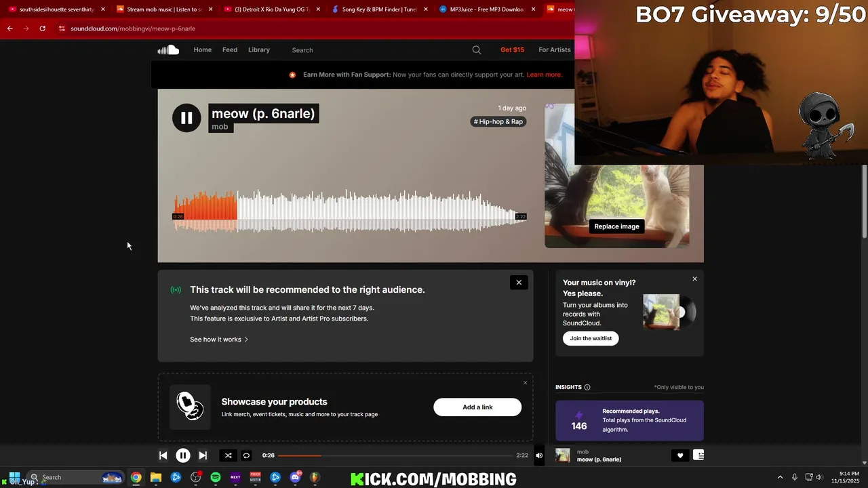Join the waitlist for vinyl
868x488 pixels.
tap(591, 338)
